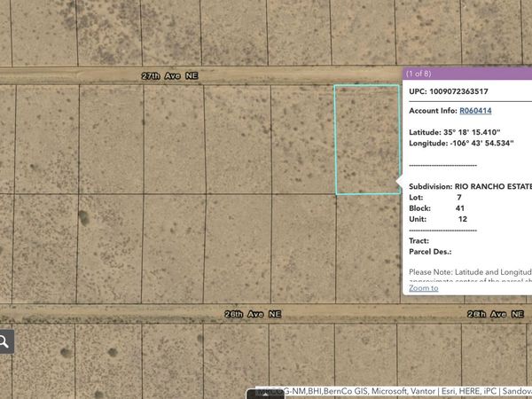Click the Parcel Des. label in popup
Screen dimensions: 532x399
430,252
